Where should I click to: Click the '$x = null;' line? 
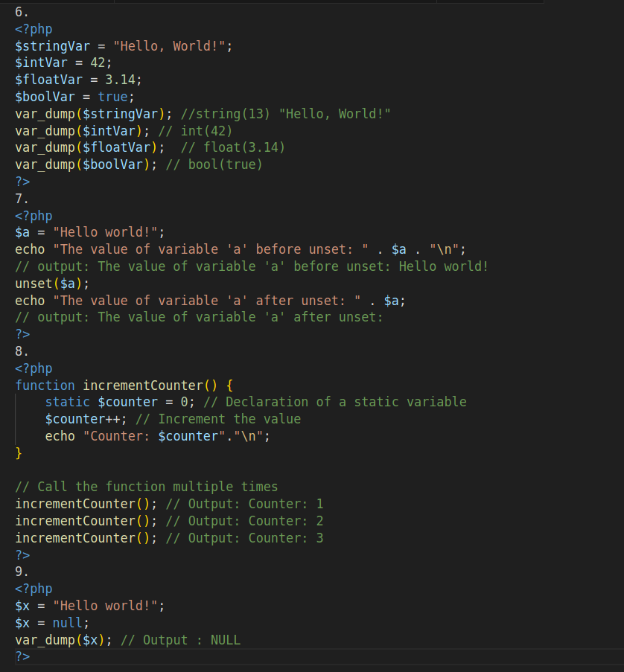[52, 623]
